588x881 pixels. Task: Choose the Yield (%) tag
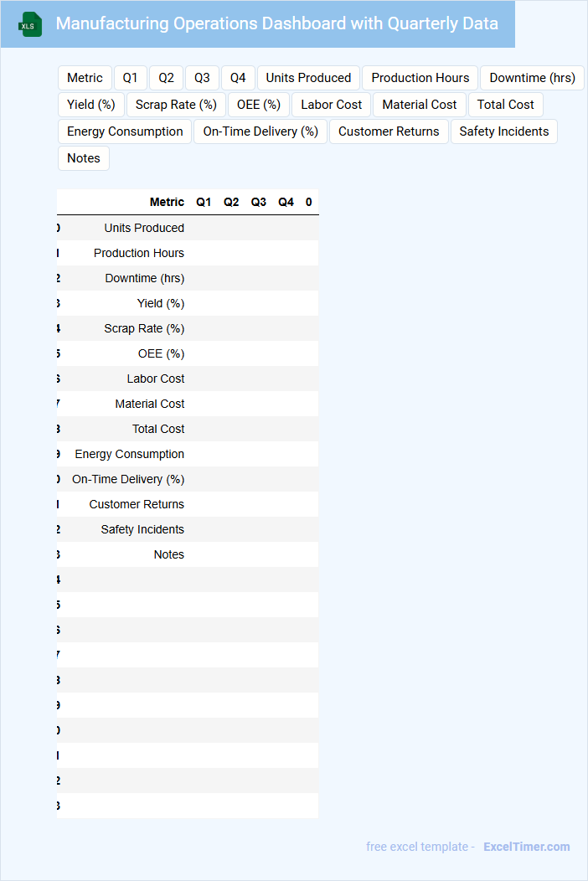point(91,105)
